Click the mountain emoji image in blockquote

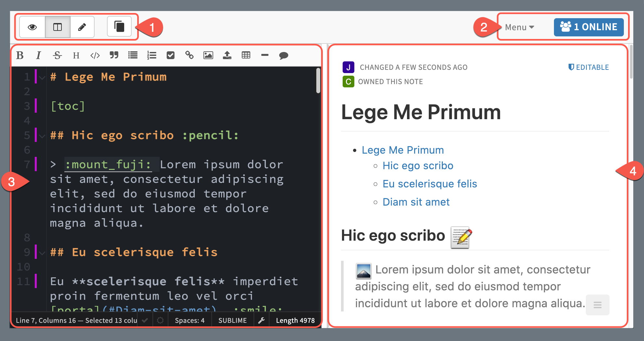(x=363, y=271)
